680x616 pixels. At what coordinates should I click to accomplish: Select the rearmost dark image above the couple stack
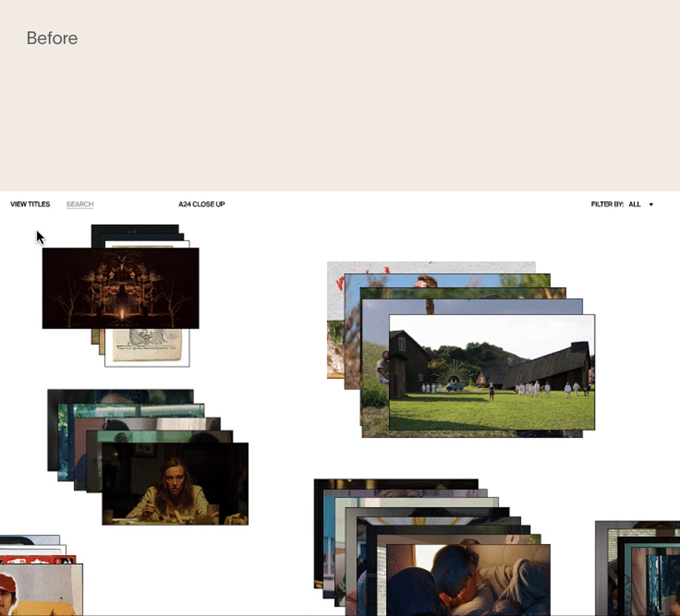click(396, 483)
